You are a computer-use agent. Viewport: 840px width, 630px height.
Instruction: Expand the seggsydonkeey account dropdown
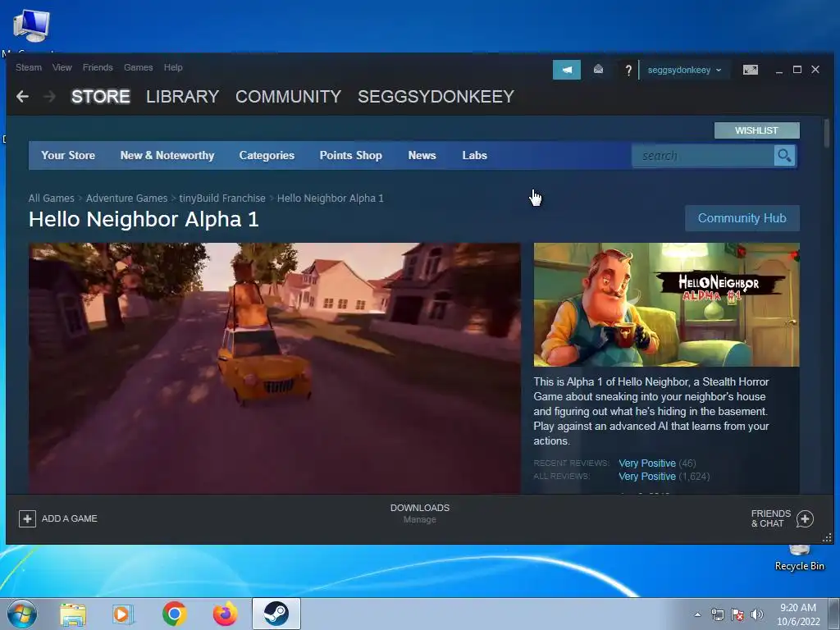[684, 71]
